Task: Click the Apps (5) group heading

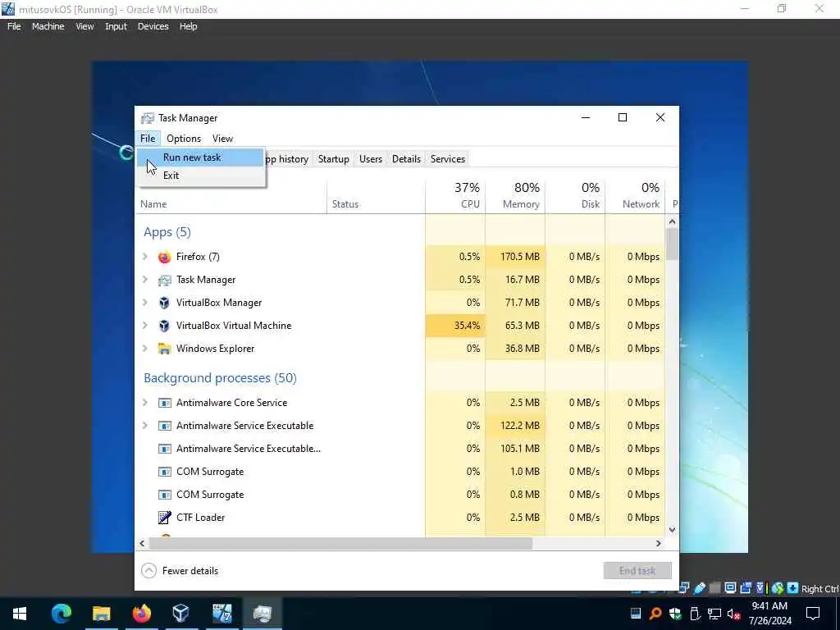Action: tap(167, 232)
